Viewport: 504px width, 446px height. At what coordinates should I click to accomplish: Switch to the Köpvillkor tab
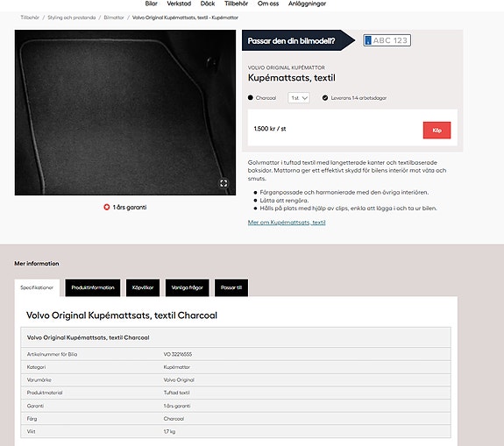[143, 287]
